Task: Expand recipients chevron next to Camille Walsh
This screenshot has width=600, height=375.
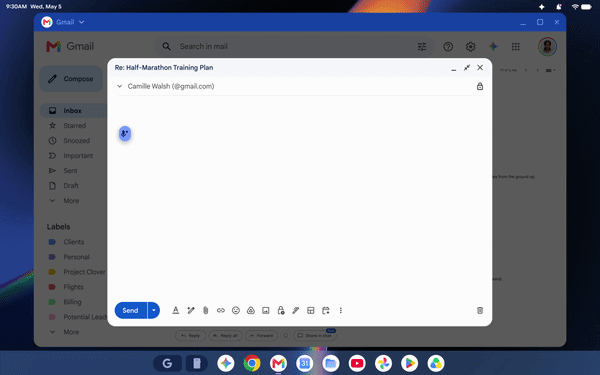Action: click(119, 86)
